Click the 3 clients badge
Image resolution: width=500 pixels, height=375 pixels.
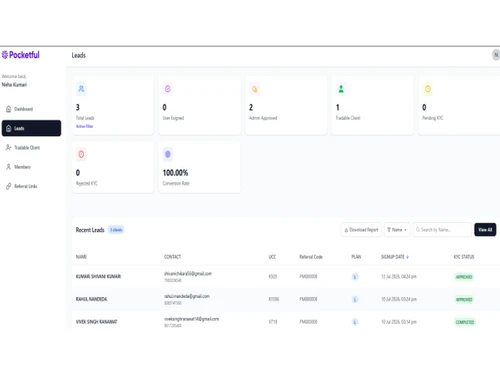tap(116, 230)
